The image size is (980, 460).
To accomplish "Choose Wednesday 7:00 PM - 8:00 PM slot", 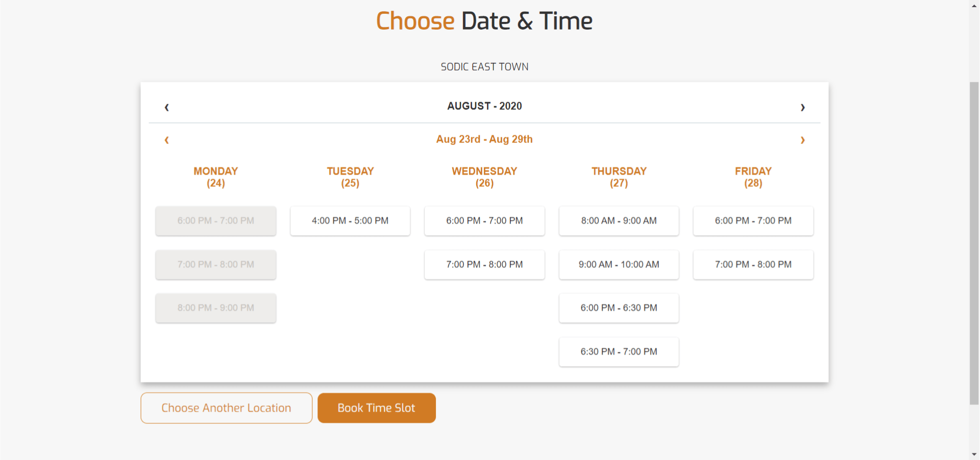I will pyautogui.click(x=484, y=264).
